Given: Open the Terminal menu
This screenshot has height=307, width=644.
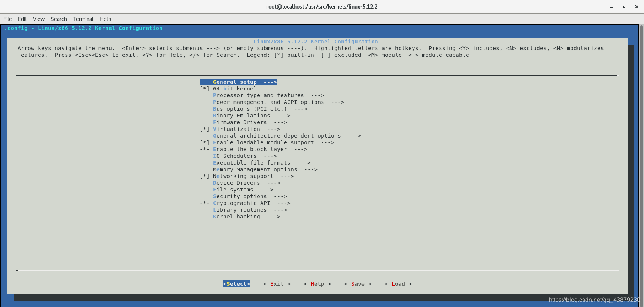Looking at the screenshot, I should click(x=83, y=19).
